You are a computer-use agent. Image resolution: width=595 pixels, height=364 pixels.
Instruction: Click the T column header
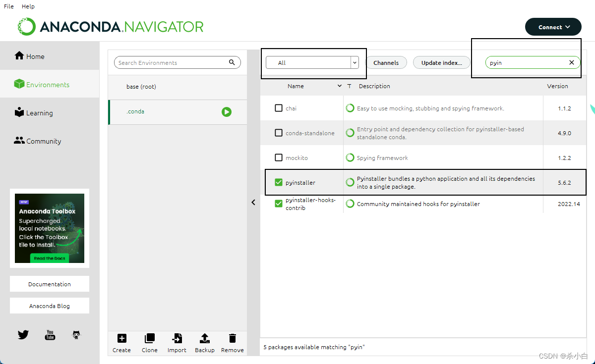tap(350, 86)
